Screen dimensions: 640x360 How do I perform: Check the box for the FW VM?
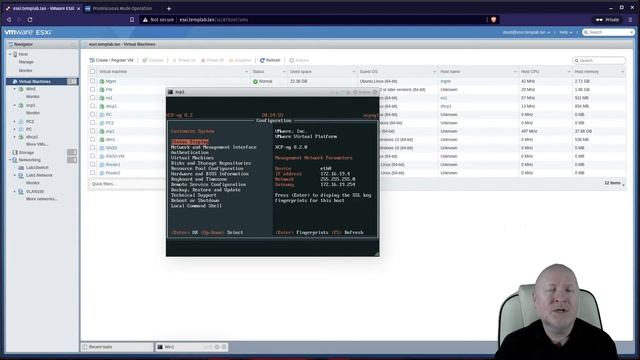pos(93,89)
